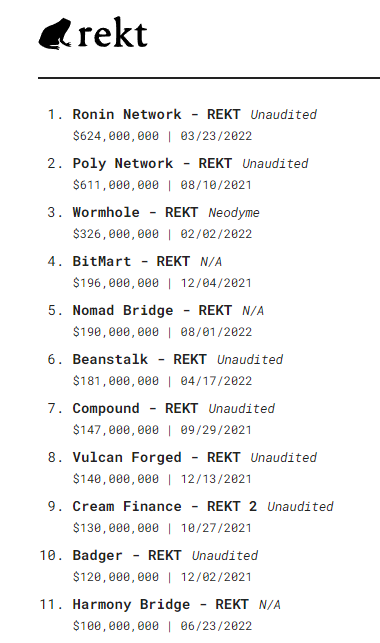The image size is (380, 643).
Task: Open the Beanstalk - REKT article
Action: click(139, 359)
